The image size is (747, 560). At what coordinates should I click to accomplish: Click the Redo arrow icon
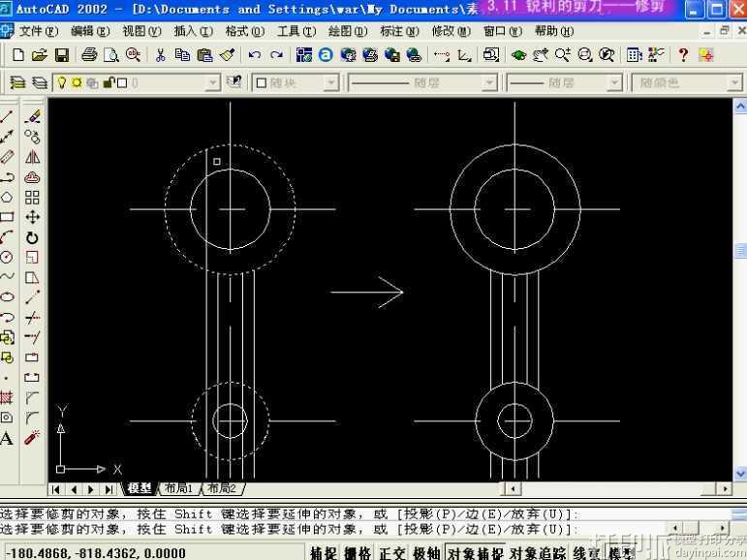pos(276,55)
